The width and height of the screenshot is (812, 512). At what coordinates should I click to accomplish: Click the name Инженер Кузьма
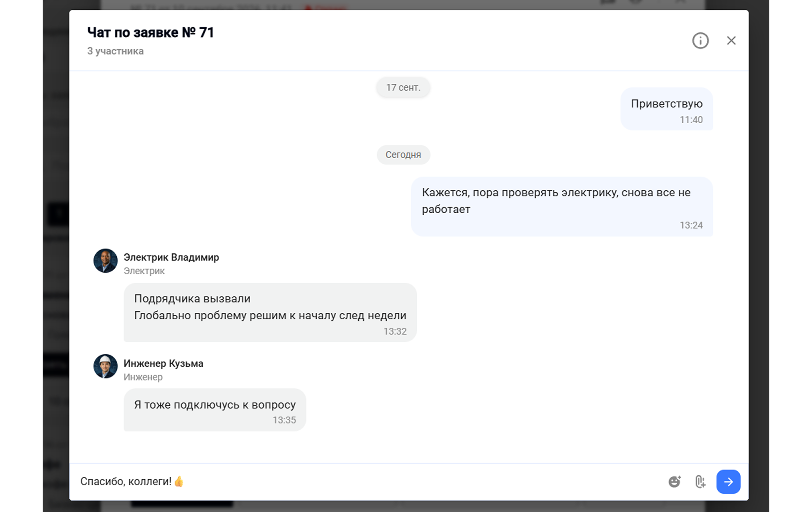[x=163, y=363]
